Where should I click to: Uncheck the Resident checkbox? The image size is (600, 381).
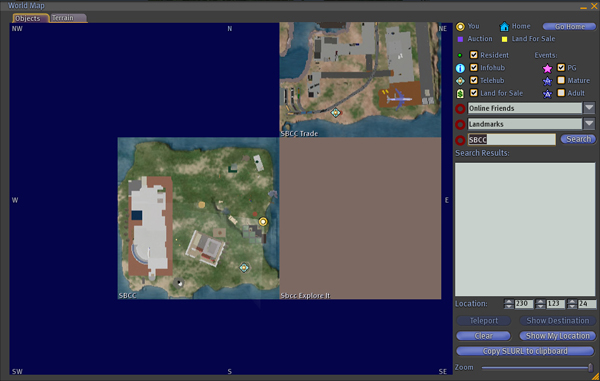click(474, 55)
